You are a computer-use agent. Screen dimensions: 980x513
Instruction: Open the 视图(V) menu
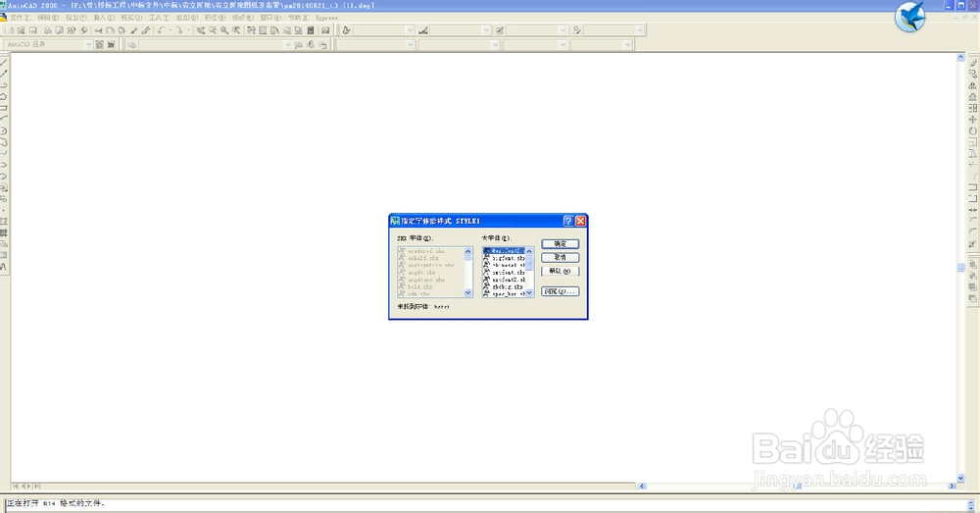tap(76, 18)
